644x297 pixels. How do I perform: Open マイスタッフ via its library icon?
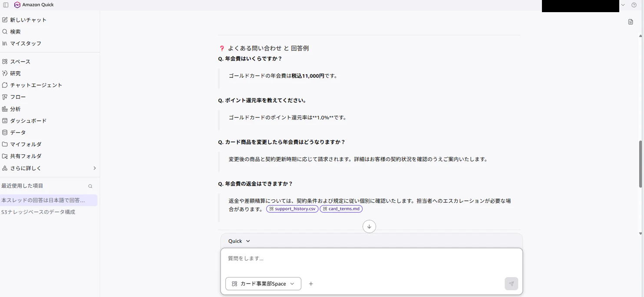coord(5,43)
